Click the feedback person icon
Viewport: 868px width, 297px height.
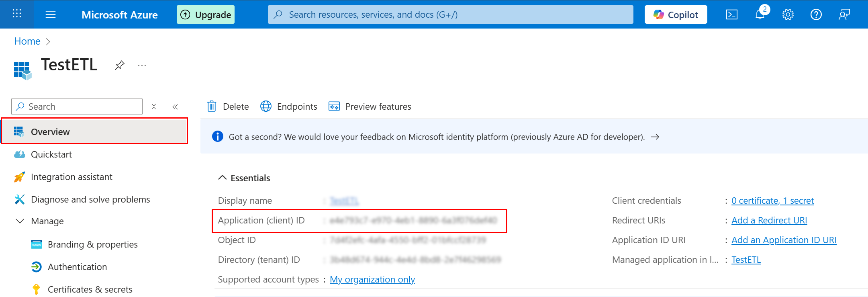844,15
